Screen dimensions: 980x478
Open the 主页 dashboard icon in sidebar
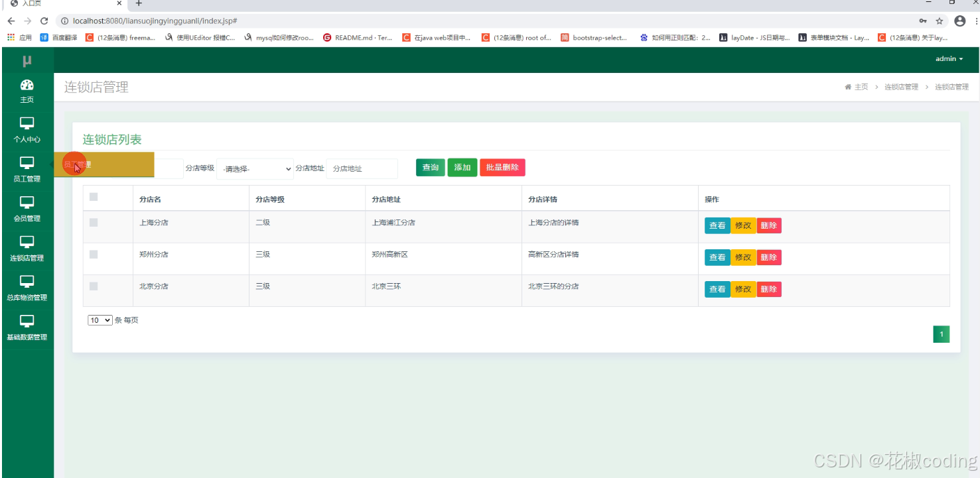click(27, 85)
